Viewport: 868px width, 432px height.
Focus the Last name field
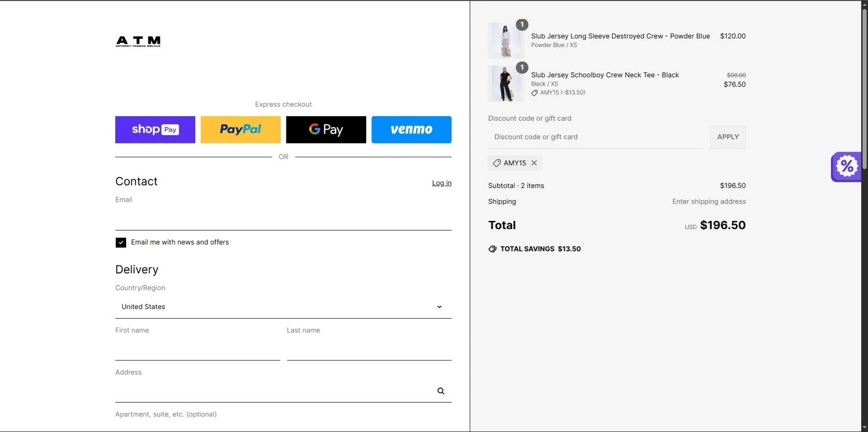(369, 349)
